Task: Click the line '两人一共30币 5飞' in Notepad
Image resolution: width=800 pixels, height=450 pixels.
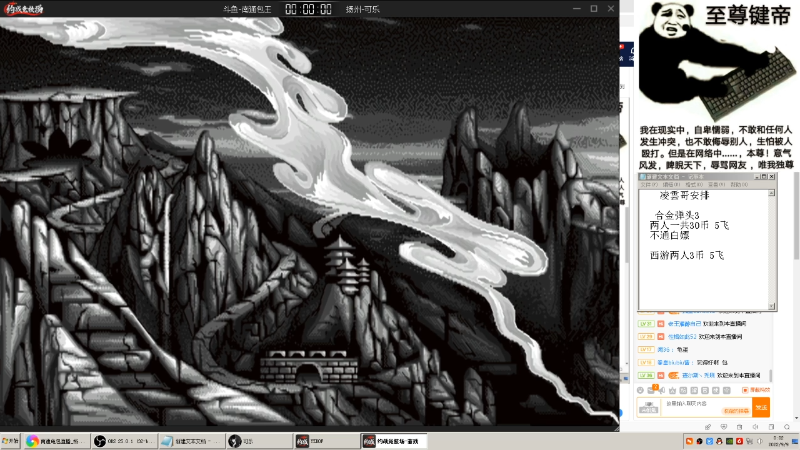Action: coord(689,226)
